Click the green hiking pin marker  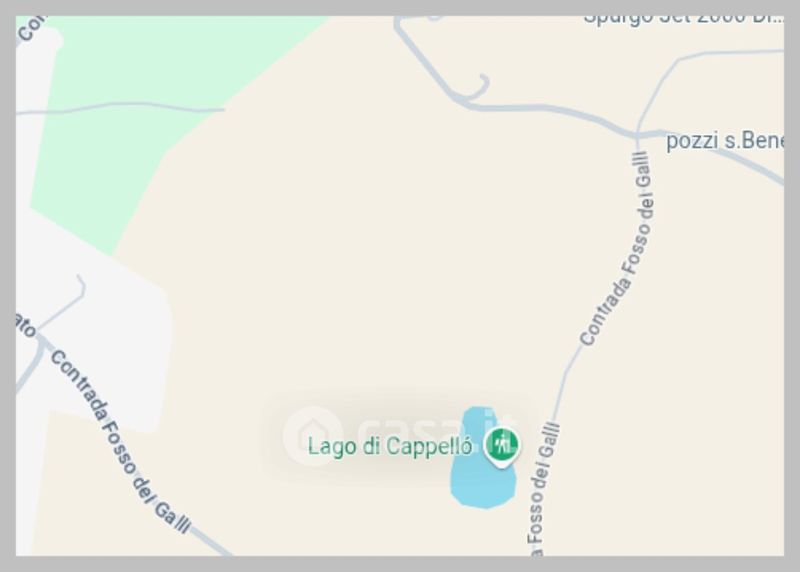click(x=502, y=447)
